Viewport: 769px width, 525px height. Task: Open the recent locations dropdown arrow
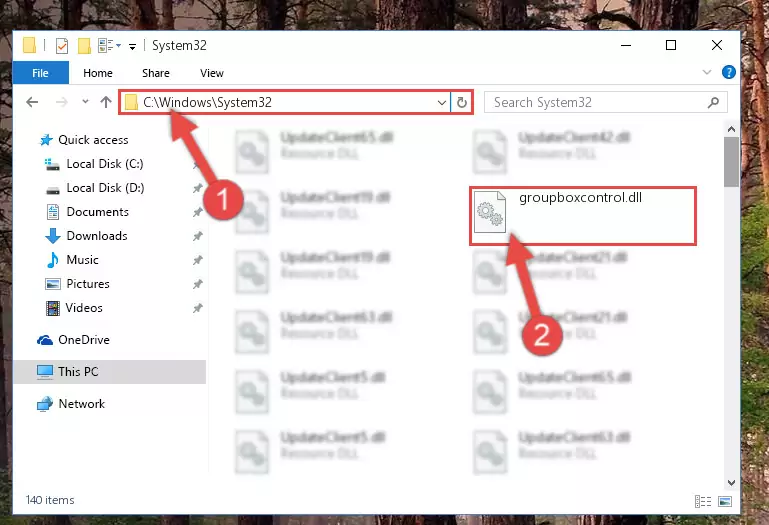[x=85, y=102]
